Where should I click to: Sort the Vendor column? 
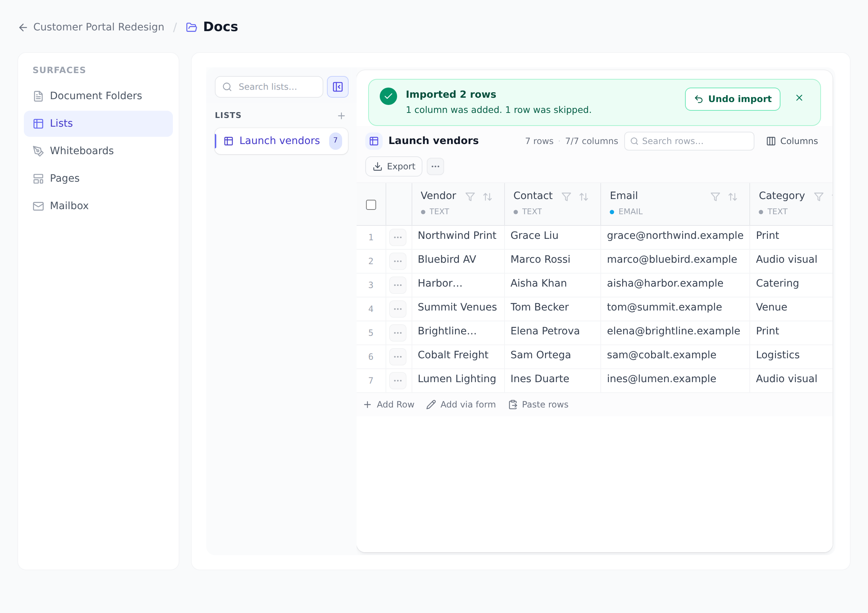tap(487, 196)
